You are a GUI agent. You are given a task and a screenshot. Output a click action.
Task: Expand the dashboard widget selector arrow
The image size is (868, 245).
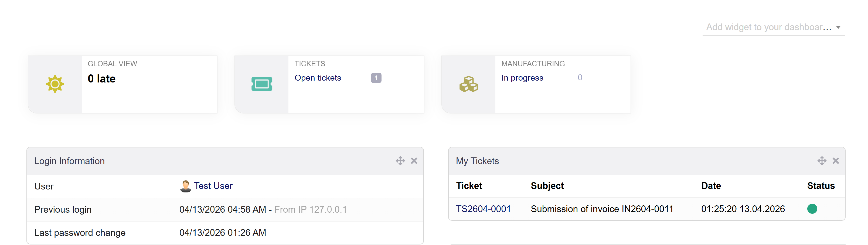(x=838, y=27)
